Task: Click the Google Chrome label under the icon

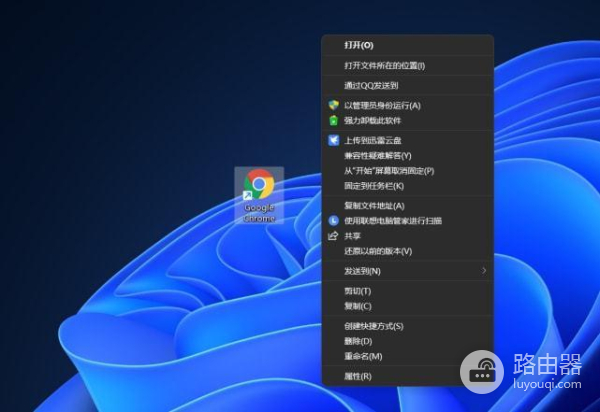Action: tap(259, 213)
